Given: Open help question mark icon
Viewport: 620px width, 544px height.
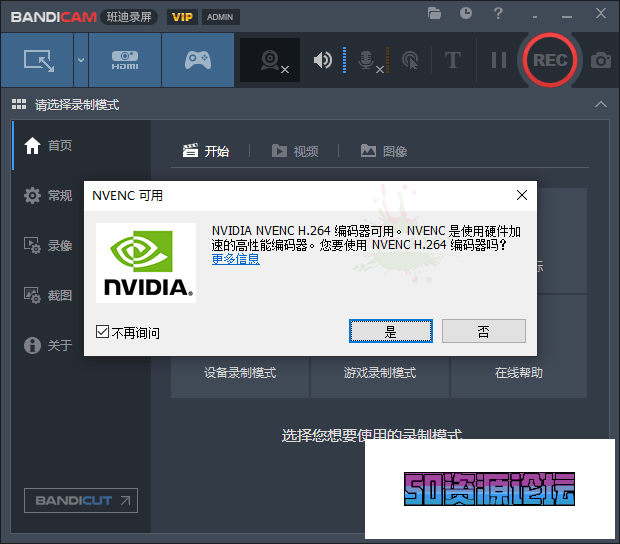Looking at the screenshot, I should [498, 13].
